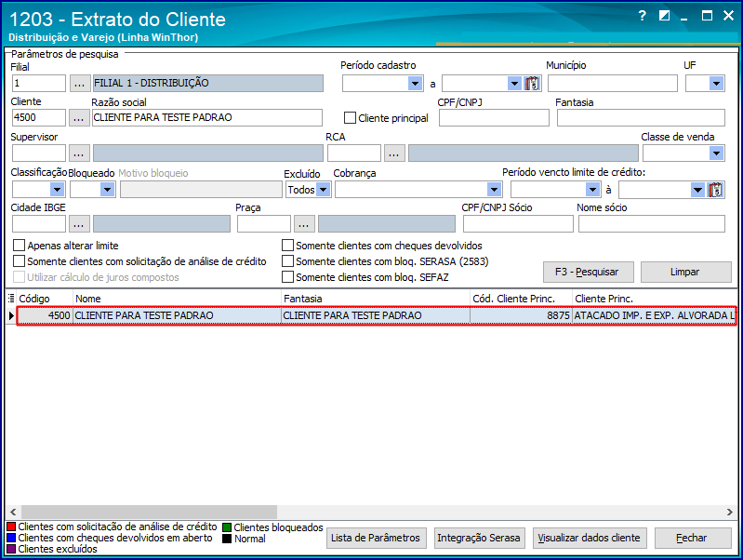Toggle Utilizar cálculo de juros compostos checkbox
Screen dimensions: 743x560
19,277
